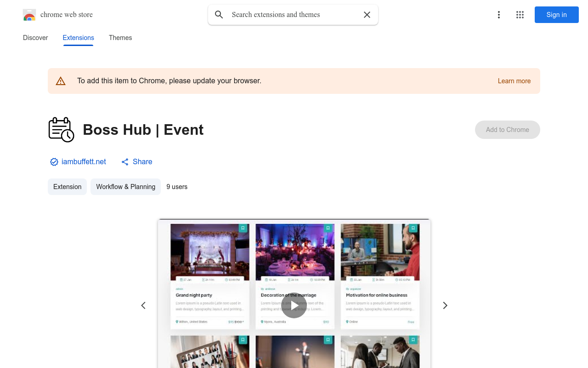Click the Grand night party card thumbnail
588x368 pixels.
[x=210, y=252]
